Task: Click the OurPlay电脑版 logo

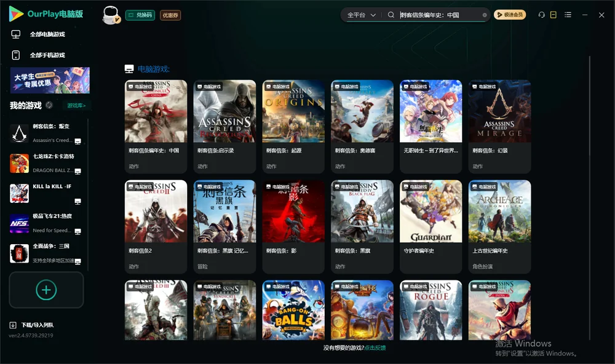Action: click(46, 14)
